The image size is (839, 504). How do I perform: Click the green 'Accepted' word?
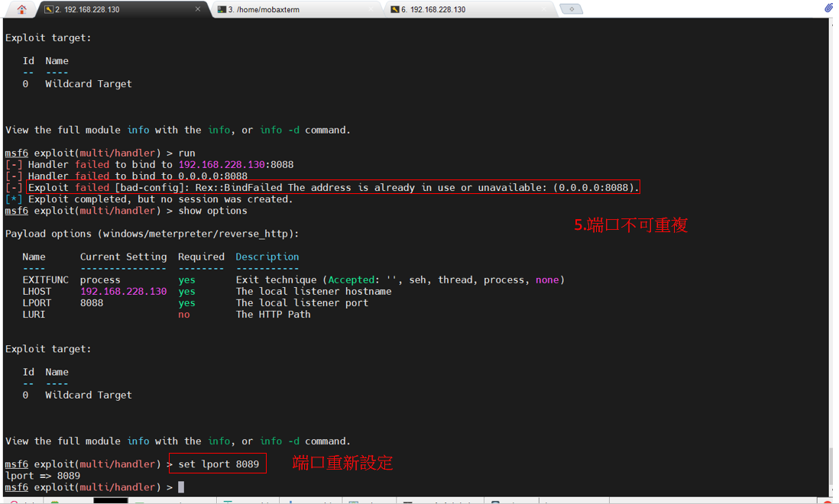point(351,279)
